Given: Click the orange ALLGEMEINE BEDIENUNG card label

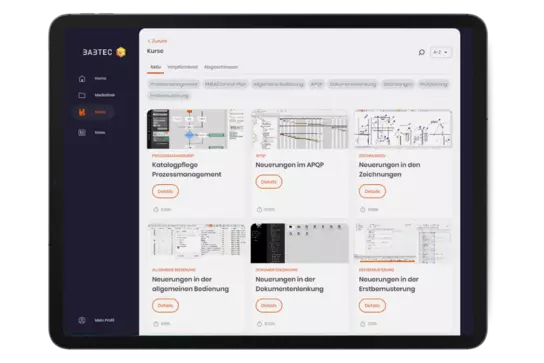Looking at the screenshot, I should 174,270.
